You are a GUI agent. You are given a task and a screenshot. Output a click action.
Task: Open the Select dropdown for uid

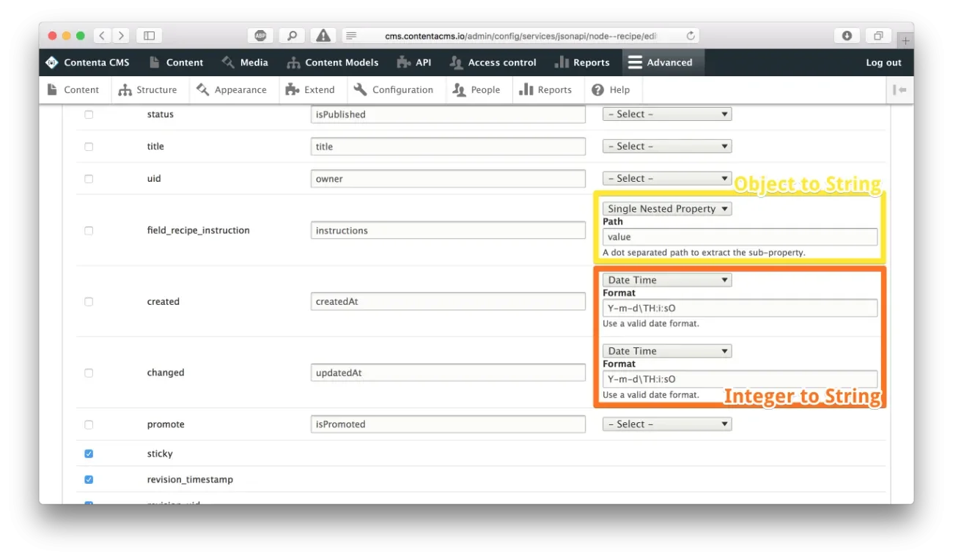[x=667, y=179]
